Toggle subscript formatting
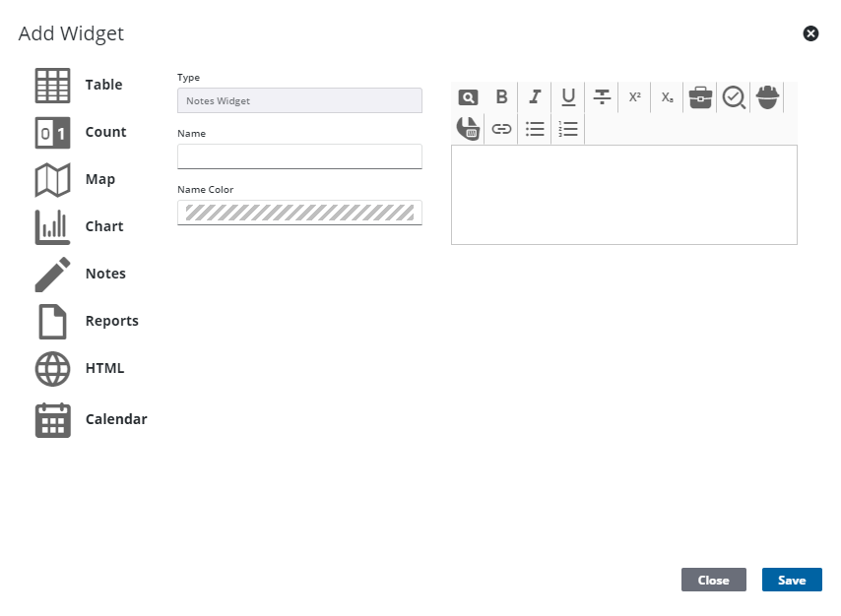 (x=668, y=96)
